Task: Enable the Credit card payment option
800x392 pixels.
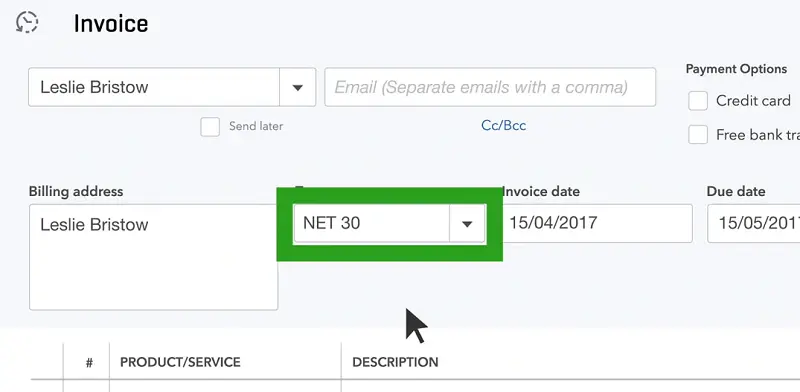Action: click(697, 101)
